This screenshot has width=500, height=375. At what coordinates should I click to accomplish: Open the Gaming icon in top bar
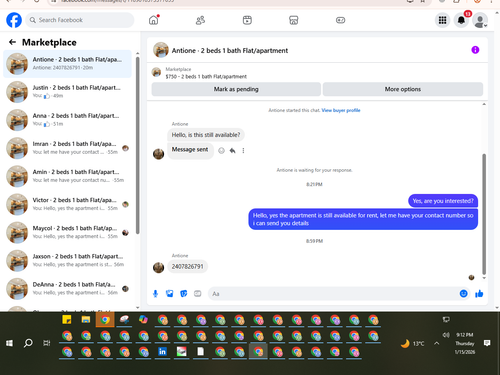[x=340, y=20]
